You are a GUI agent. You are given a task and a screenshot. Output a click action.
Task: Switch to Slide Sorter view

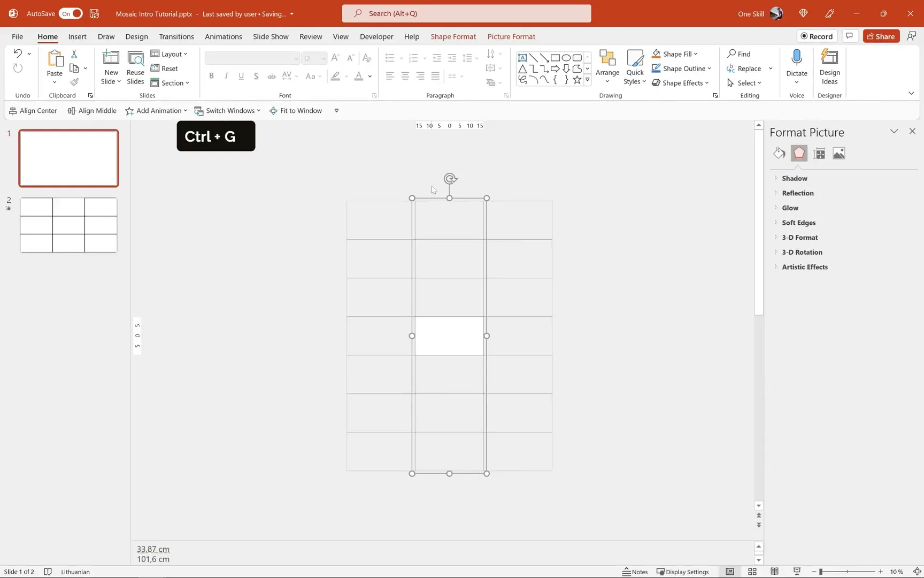pyautogui.click(x=752, y=572)
